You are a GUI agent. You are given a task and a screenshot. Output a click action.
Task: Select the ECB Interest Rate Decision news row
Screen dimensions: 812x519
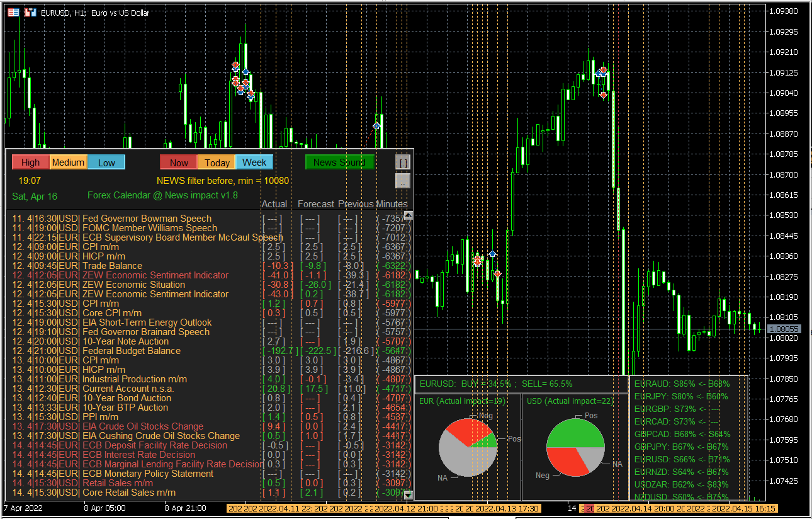[138, 455]
